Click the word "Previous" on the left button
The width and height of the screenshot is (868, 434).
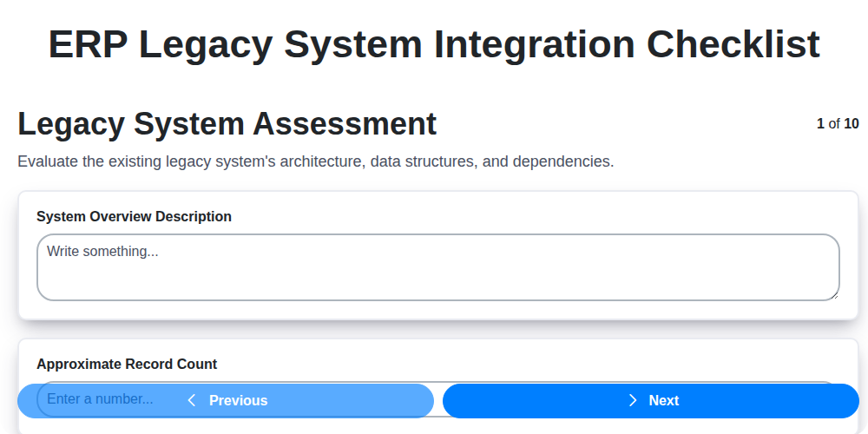click(x=238, y=400)
